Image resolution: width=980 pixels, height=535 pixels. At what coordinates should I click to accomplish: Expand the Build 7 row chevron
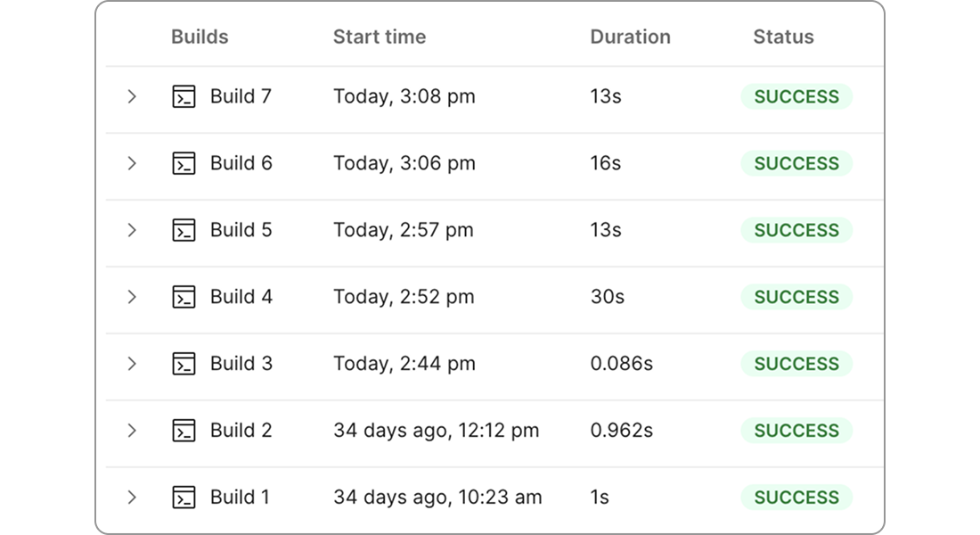coord(132,96)
